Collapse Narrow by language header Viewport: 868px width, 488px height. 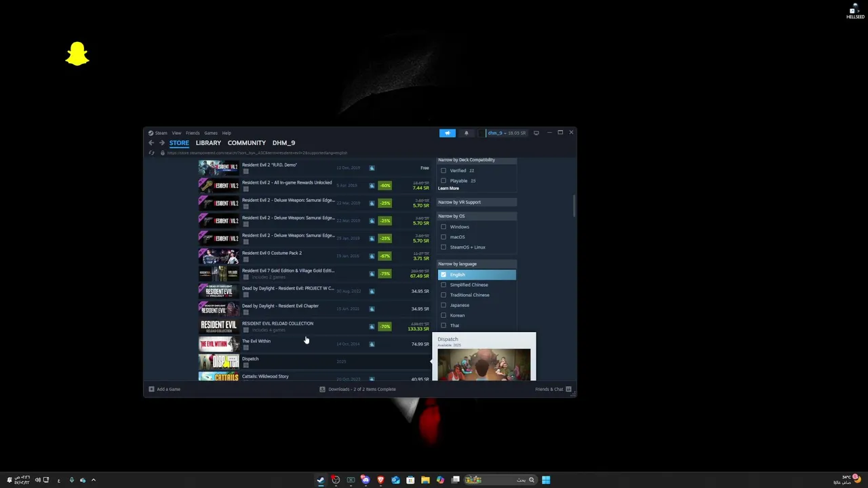point(477,264)
